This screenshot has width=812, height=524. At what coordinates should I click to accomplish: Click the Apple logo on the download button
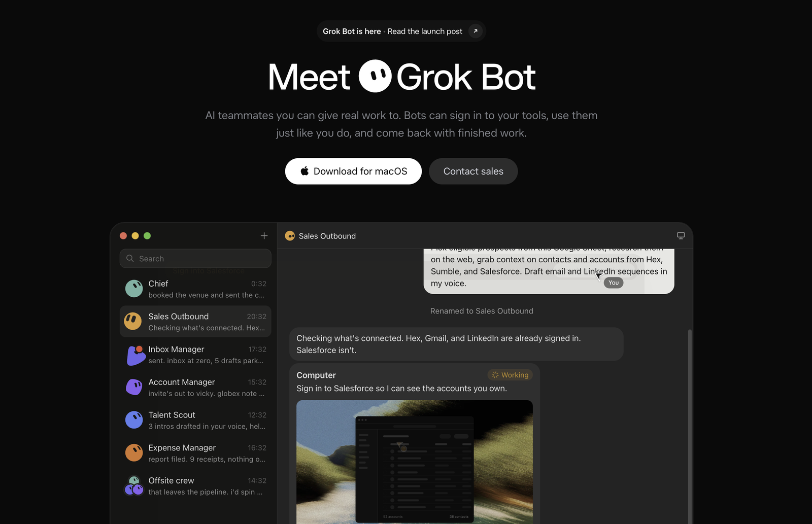click(304, 171)
